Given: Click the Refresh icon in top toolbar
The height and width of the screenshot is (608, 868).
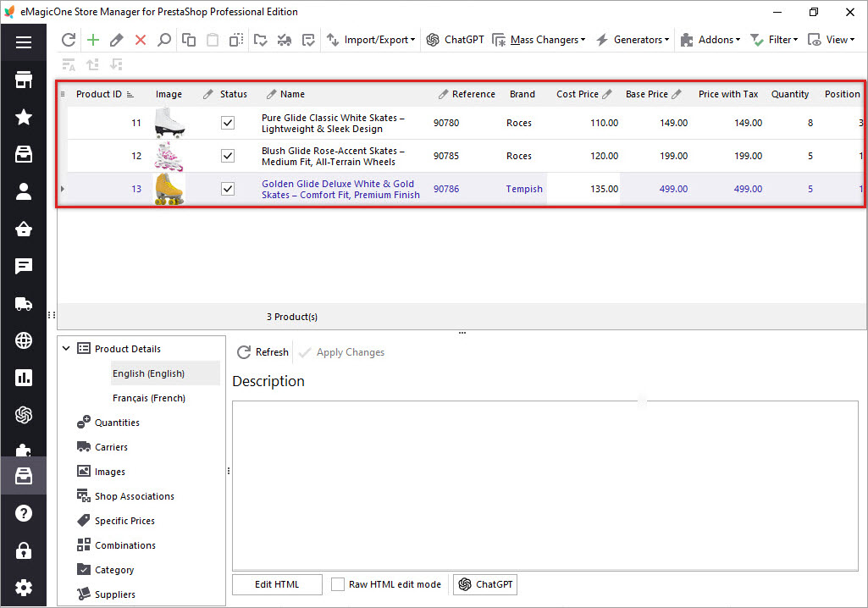Looking at the screenshot, I should coord(69,40).
